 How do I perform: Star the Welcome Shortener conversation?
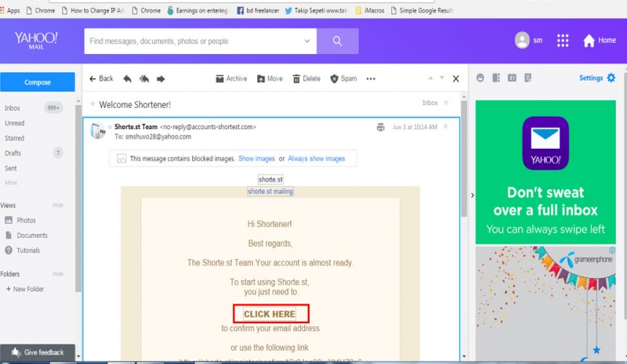pyautogui.click(x=446, y=103)
